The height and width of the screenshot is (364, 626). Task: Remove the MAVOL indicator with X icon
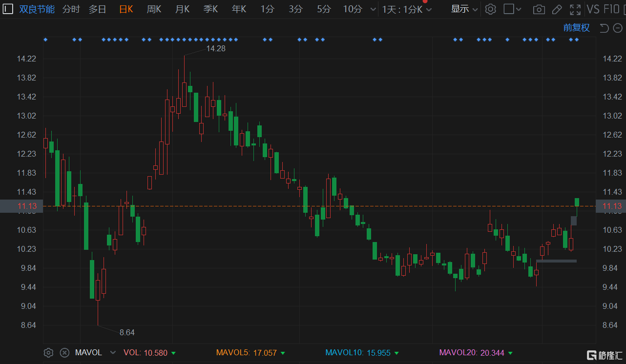[x=64, y=352]
